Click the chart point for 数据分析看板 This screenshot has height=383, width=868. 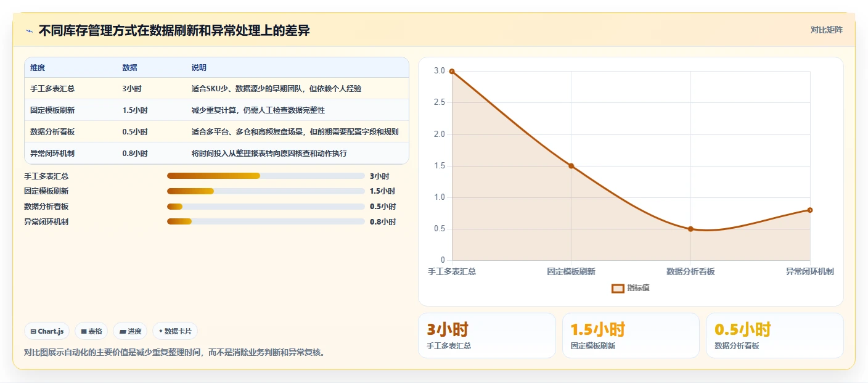[x=690, y=229]
